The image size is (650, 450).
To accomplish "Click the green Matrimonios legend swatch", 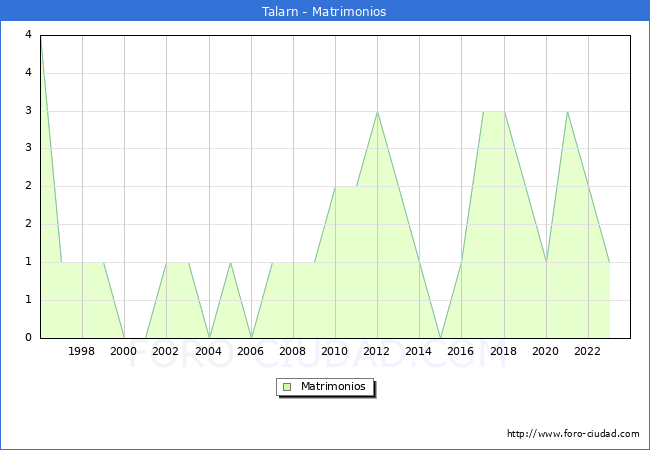I will (x=287, y=387).
